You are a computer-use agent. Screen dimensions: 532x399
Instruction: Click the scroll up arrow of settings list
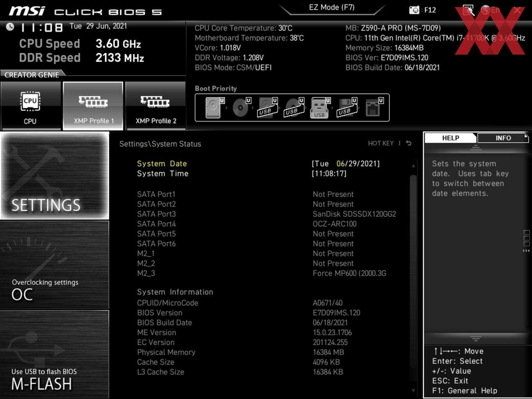[x=413, y=166]
